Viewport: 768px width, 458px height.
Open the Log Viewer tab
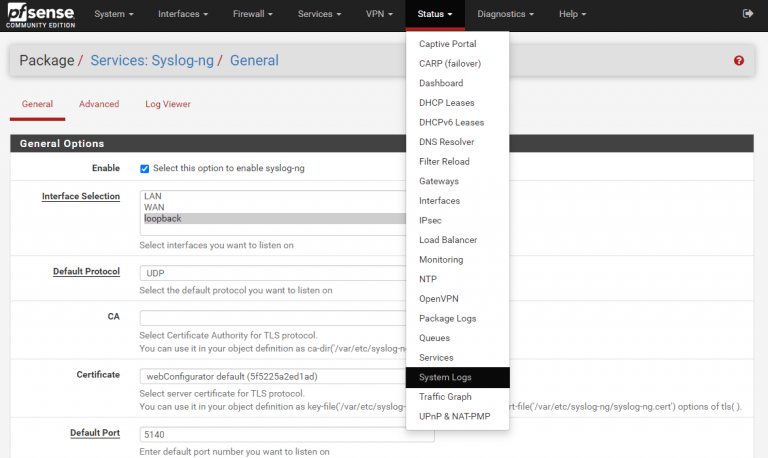pyautogui.click(x=167, y=104)
